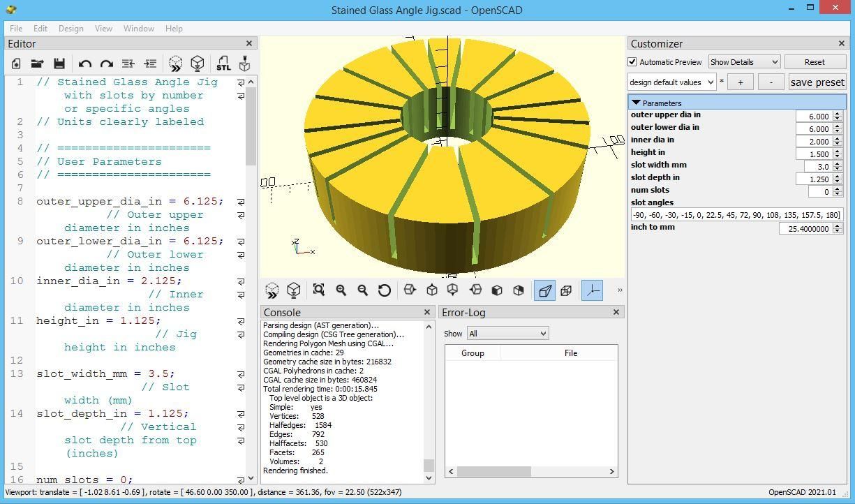Close the Console panel
855x504 pixels.
tap(427, 312)
